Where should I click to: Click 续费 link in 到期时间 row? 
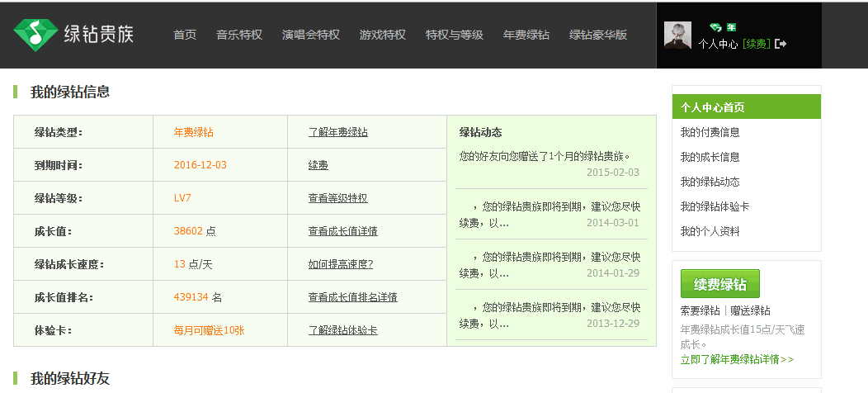click(318, 165)
